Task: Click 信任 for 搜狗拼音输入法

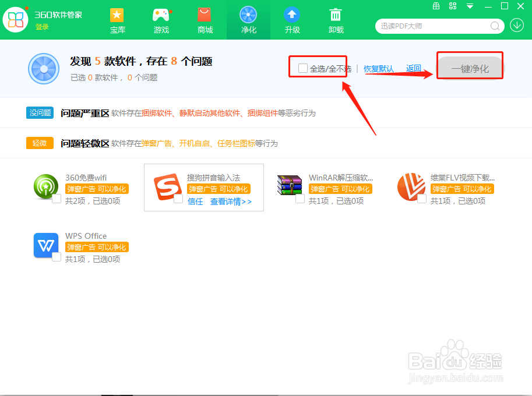Action: pos(195,201)
